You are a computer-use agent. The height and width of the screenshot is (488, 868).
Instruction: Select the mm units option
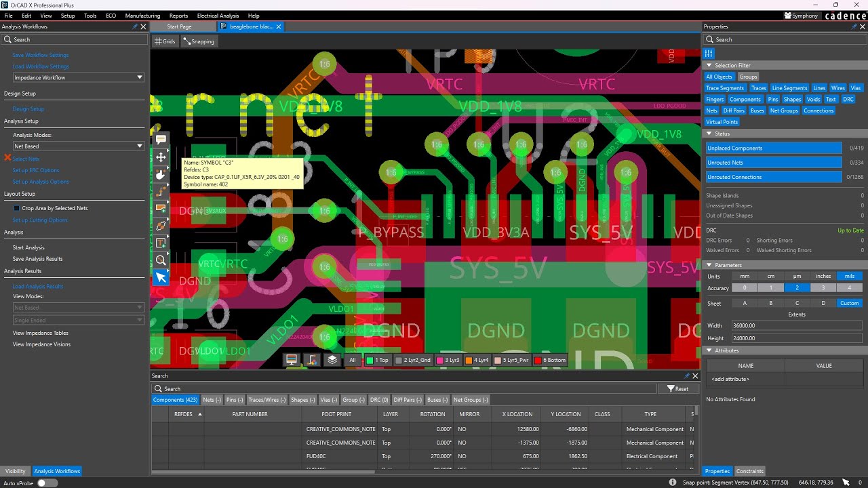click(x=745, y=276)
